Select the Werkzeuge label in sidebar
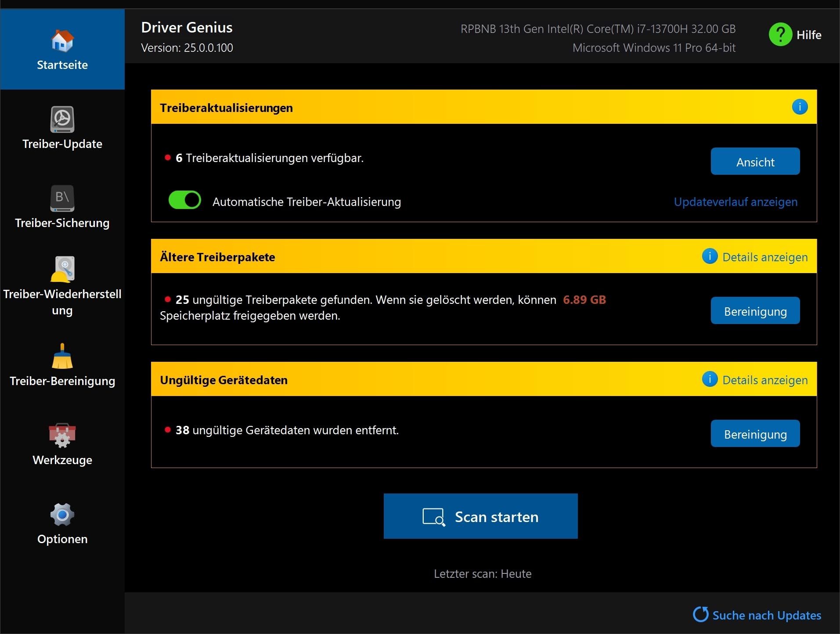The image size is (840, 634). point(62,460)
